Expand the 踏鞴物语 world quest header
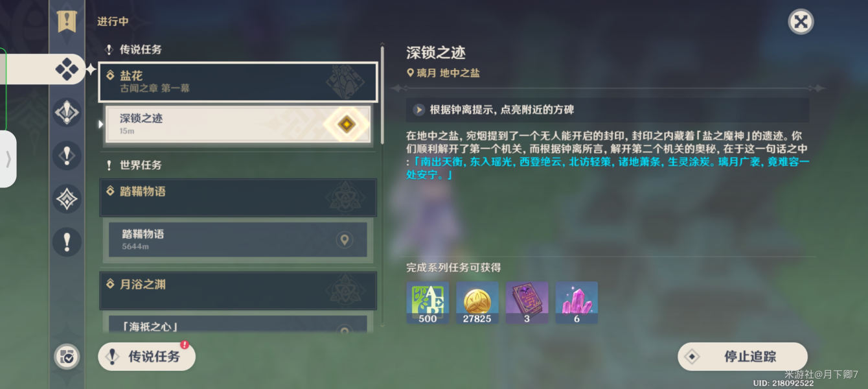 (238, 197)
